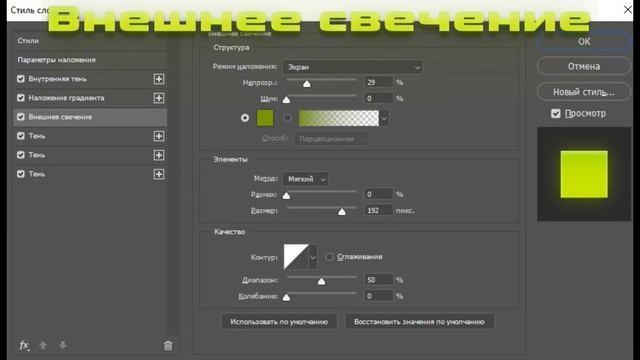Screen dimensions: 640x360
Task: Click the Размер field showing 192
Action: pyautogui.click(x=378, y=210)
